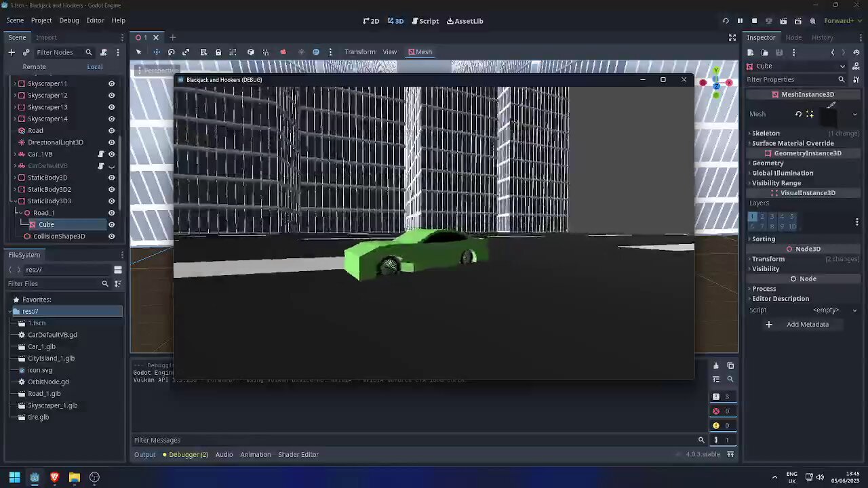The height and width of the screenshot is (488, 868).
Task: Open the Editor menu
Action: click(x=95, y=21)
